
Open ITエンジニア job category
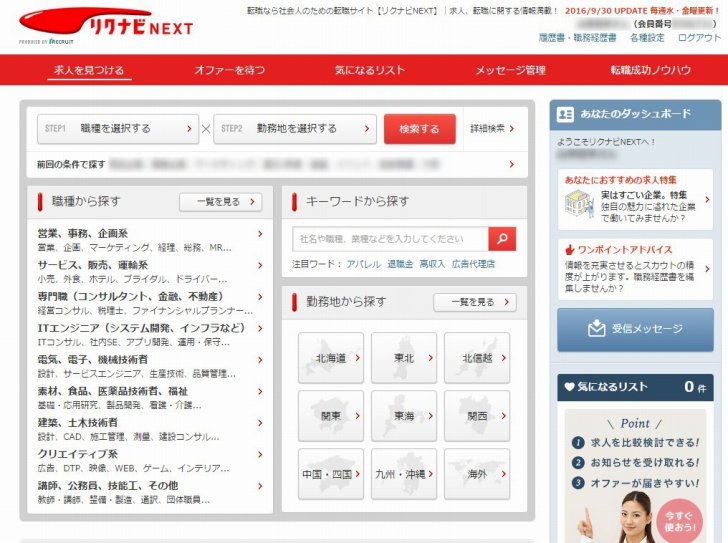click(x=140, y=328)
